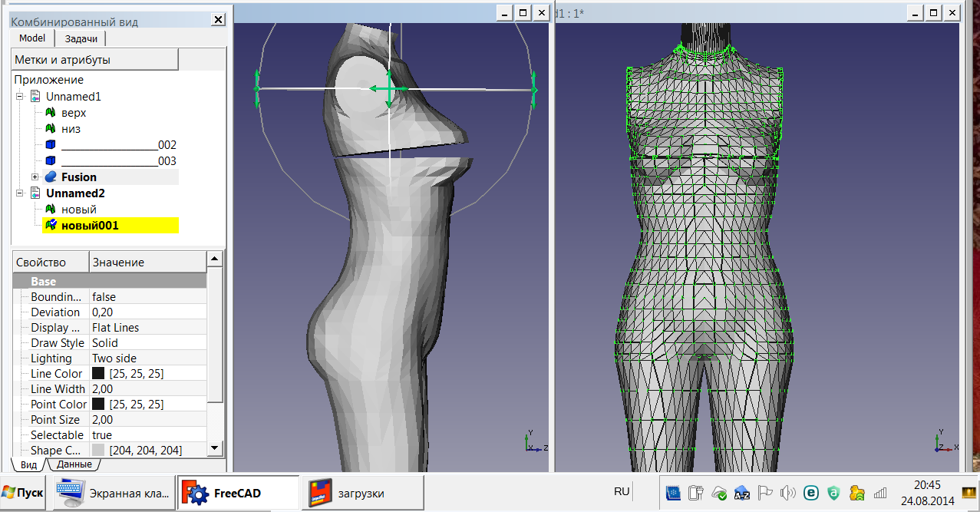Select the верх mesh icon in tree

point(51,113)
